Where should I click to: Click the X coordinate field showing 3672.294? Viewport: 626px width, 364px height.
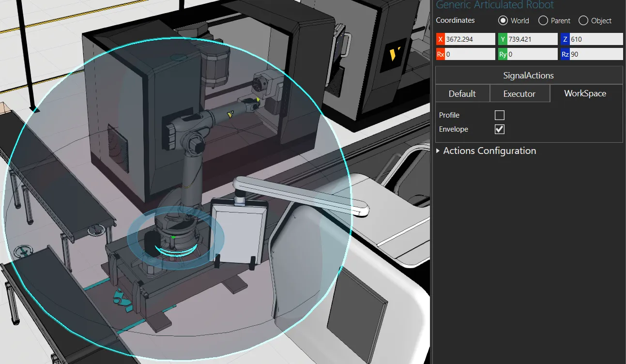tap(469, 39)
